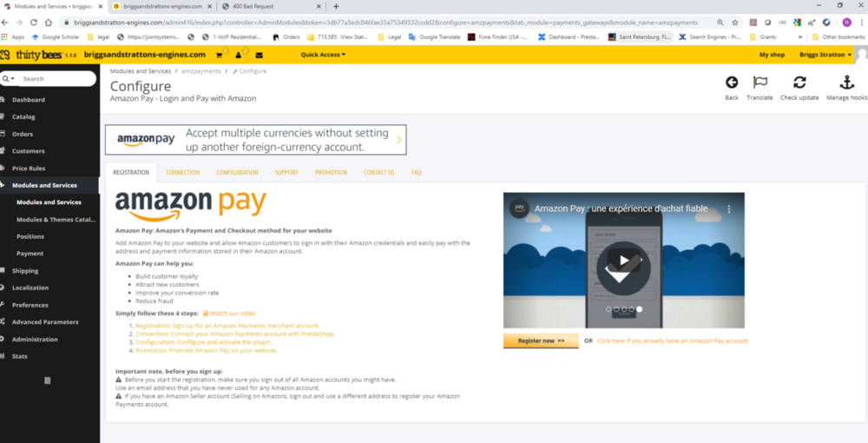
Task: Open the search type dropdown arrow
Action: (9, 79)
